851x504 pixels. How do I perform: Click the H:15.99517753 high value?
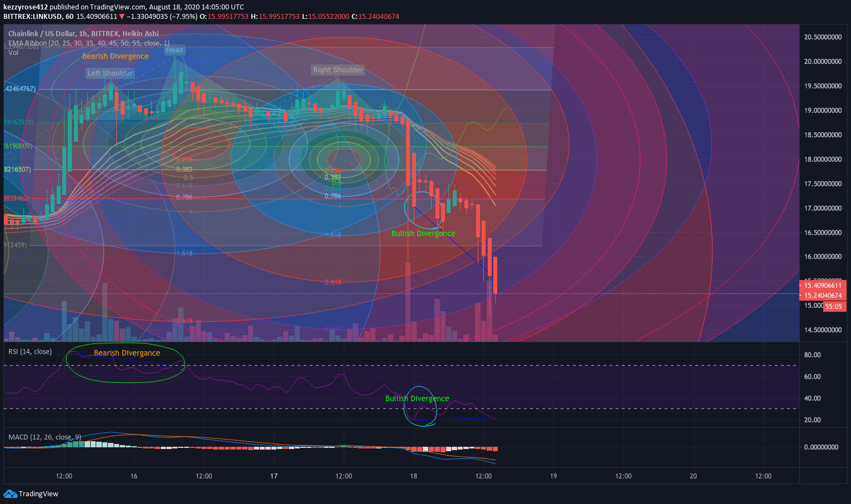point(275,17)
